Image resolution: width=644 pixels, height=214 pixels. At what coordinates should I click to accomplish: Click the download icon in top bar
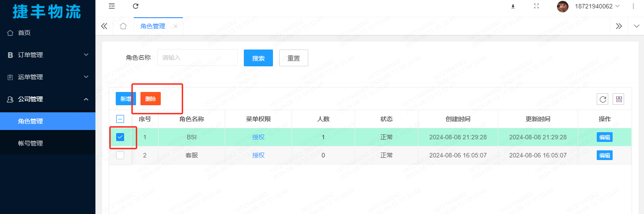click(513, 6)
